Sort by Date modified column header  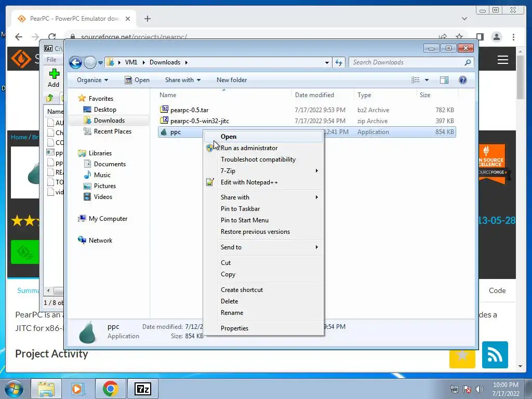[x=314, y=95]
